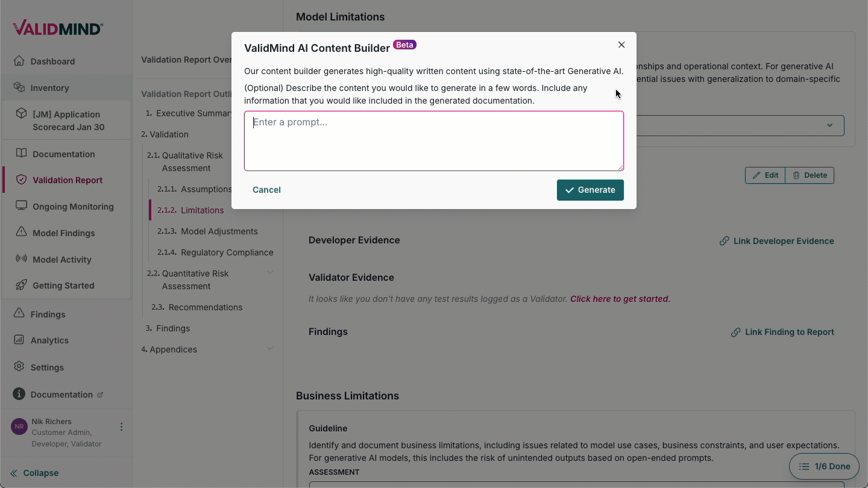Click the Dashboard home icon
The width and height of the screenshot is (868, 488).
point(19,61)
